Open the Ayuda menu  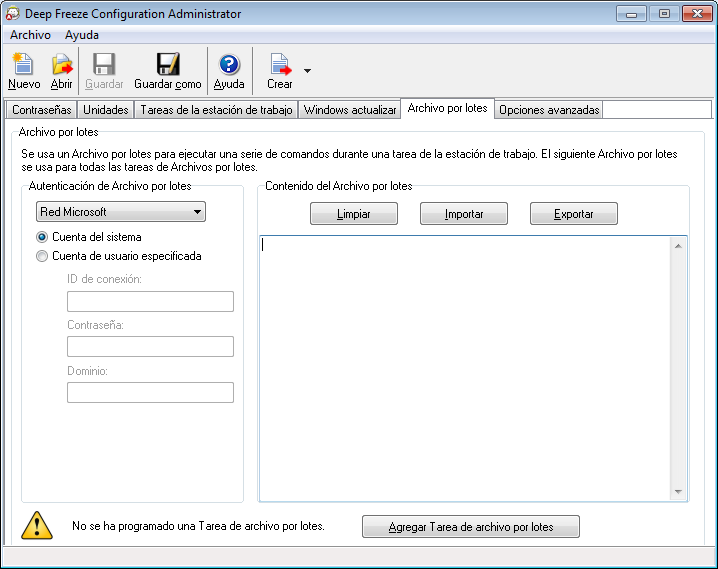tap(82, 35)
